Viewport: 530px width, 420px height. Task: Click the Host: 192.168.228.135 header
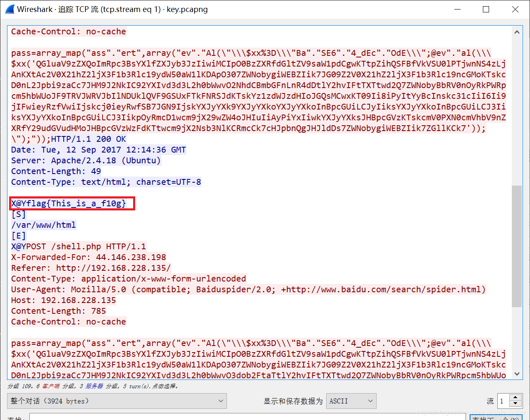(x=64, y=300)
